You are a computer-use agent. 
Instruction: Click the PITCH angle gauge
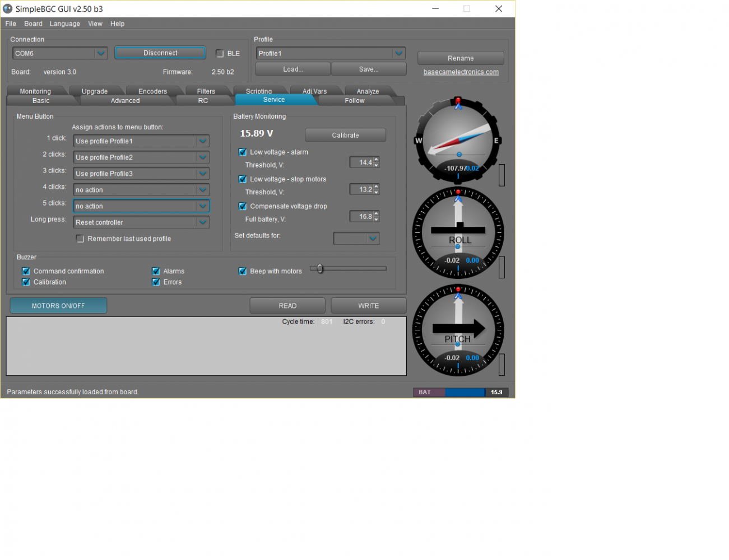click(x=458, y=330)
